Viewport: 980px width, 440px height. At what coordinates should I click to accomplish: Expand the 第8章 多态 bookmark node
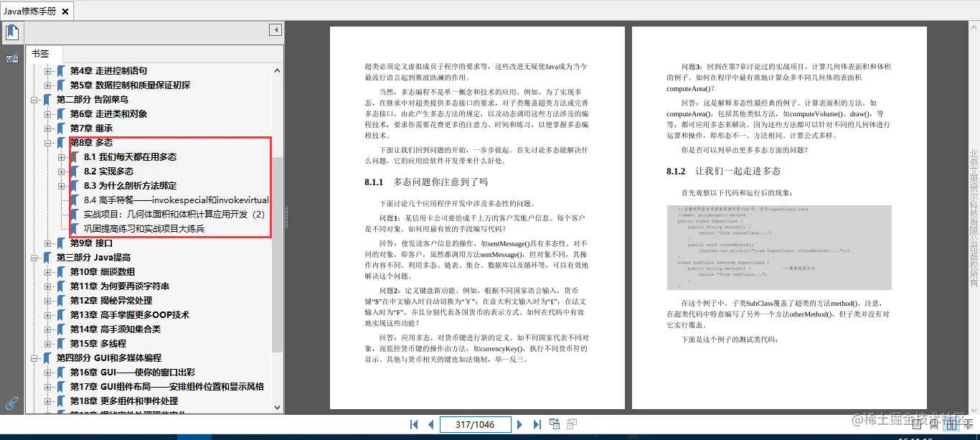click(x=48, y=142)
